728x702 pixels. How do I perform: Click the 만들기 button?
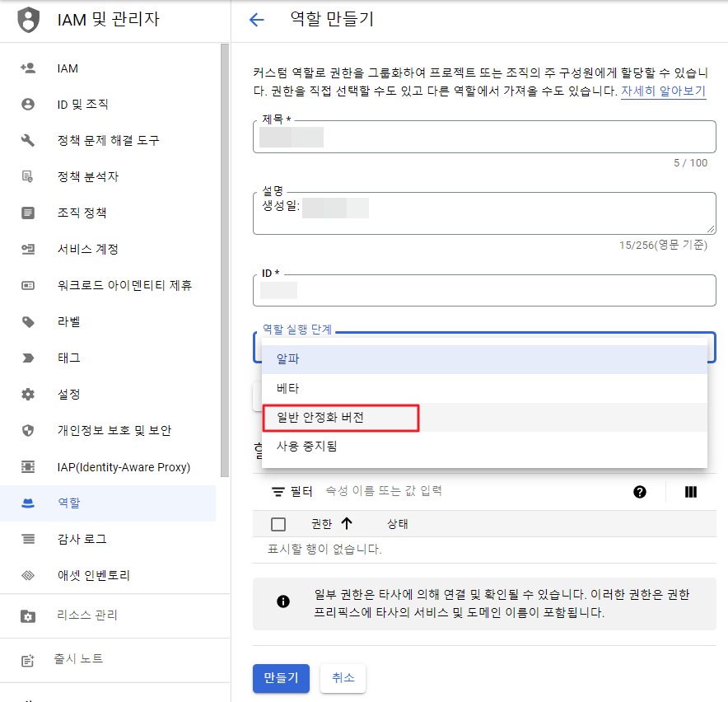281,678
